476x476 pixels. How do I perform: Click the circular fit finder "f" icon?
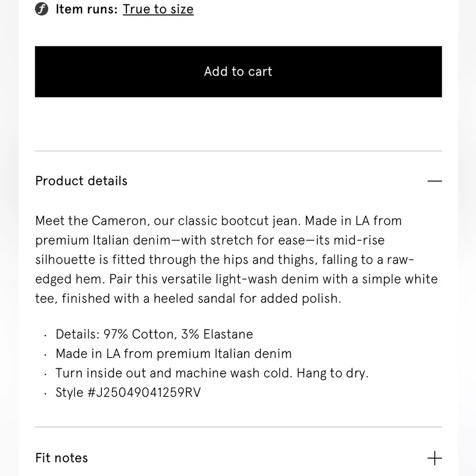pos(42,10)
